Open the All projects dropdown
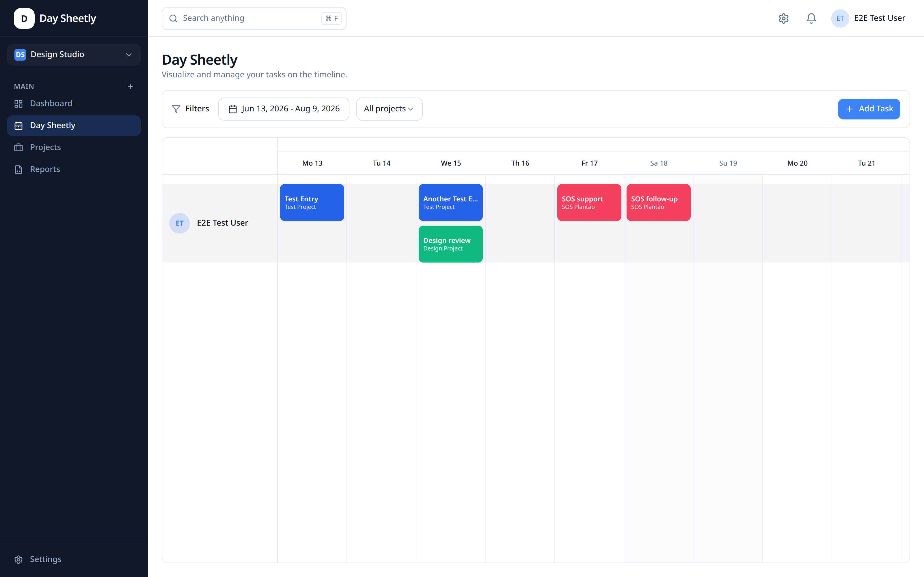This screenshot has width=924, height=577. tap(389, 109)
